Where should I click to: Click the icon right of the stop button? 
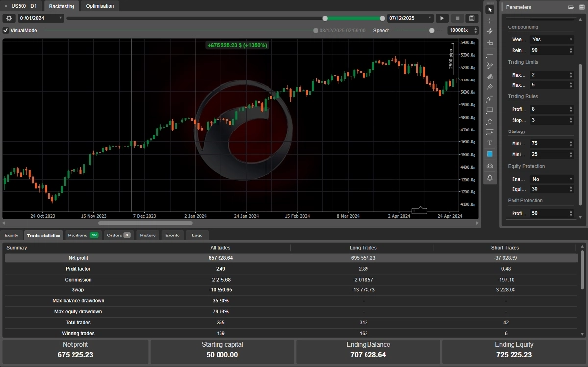point(472,18)
